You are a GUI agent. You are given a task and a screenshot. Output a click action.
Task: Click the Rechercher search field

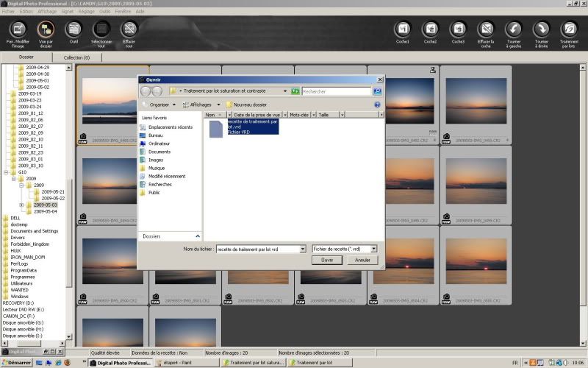pos(337,91)
